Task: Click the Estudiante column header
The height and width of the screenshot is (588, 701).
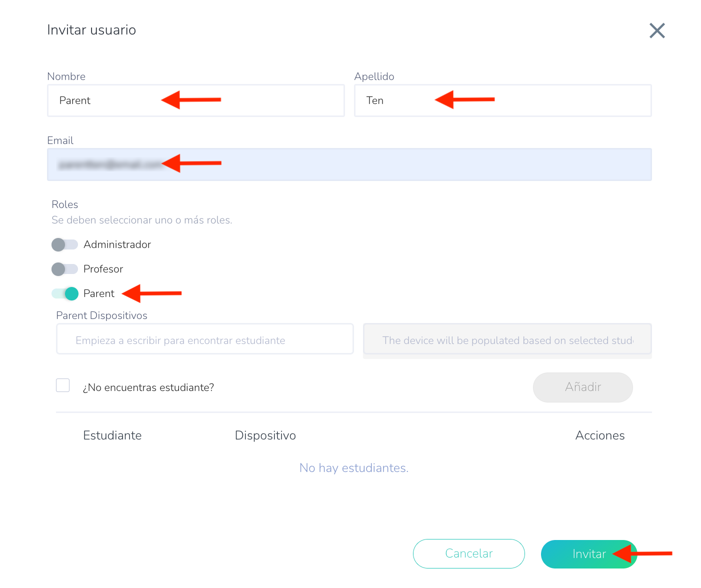Action: pyautogui.click(x=112, y=435)
